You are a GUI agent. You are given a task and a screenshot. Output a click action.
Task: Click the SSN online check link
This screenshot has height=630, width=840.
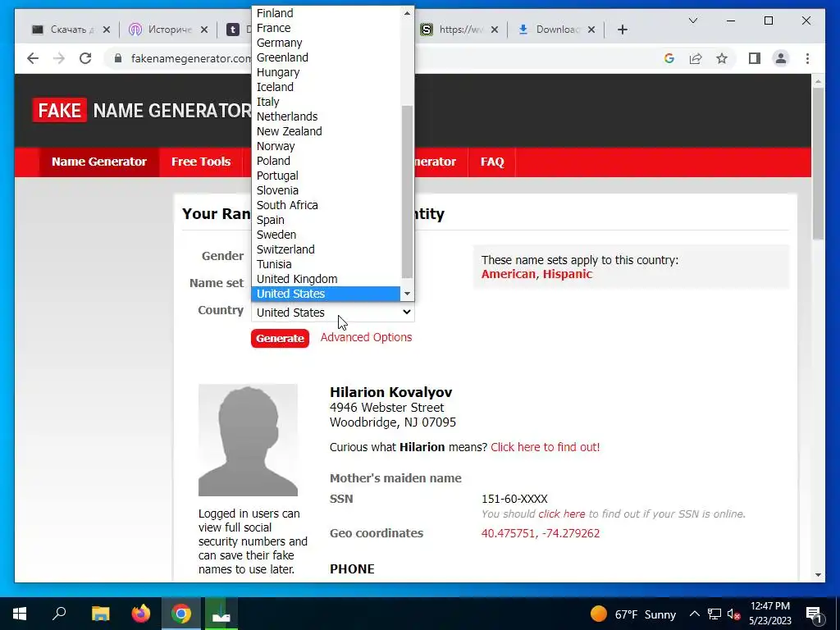tap(561, 514)
